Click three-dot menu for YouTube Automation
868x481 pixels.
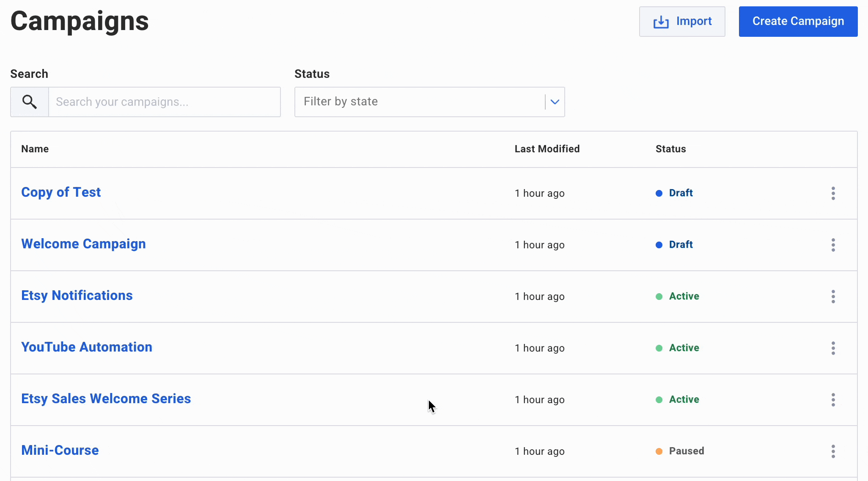click(x=833, y=348)
